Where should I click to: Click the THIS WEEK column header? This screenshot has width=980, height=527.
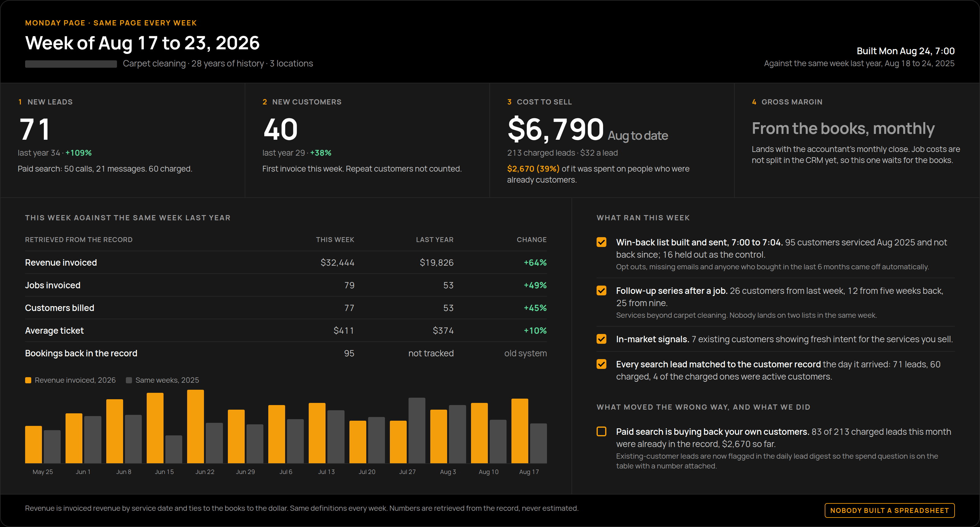[335, 240]
